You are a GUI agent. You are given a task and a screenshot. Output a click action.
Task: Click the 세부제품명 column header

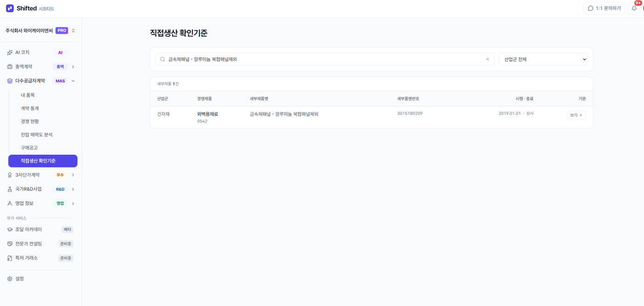pyautogui.click(x=259, y=99)
